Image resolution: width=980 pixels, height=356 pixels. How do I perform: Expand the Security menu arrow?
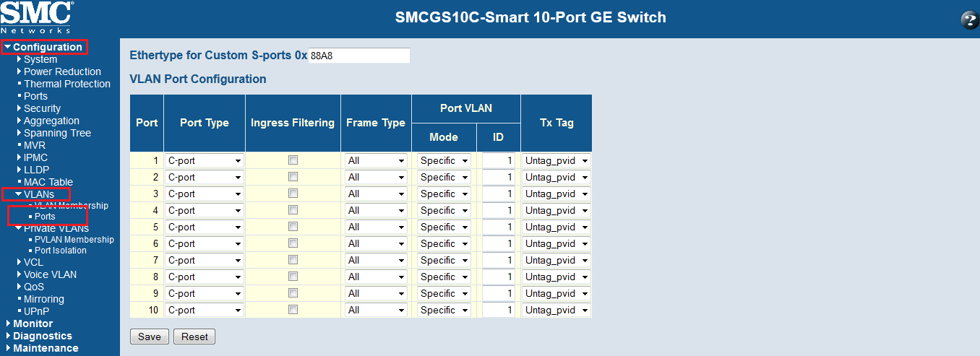[x=19, y=108]
